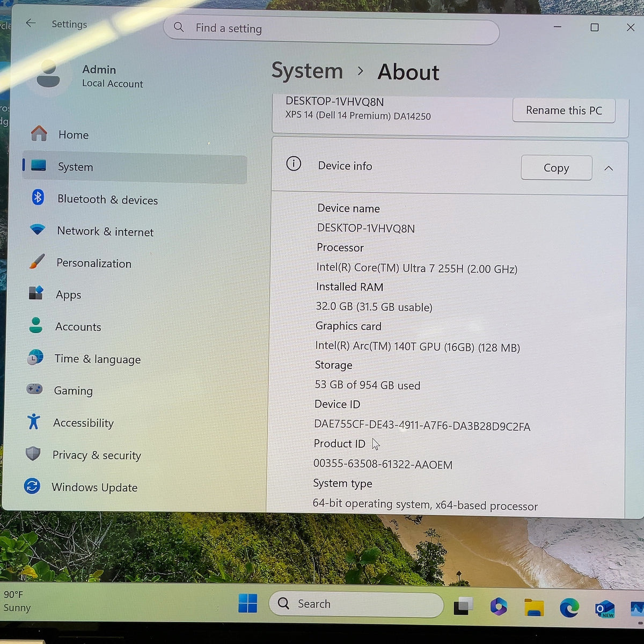Screen dimensions: 644x644
Task: Click the Bluetooth symbol icon
Action: pos(38,197)
